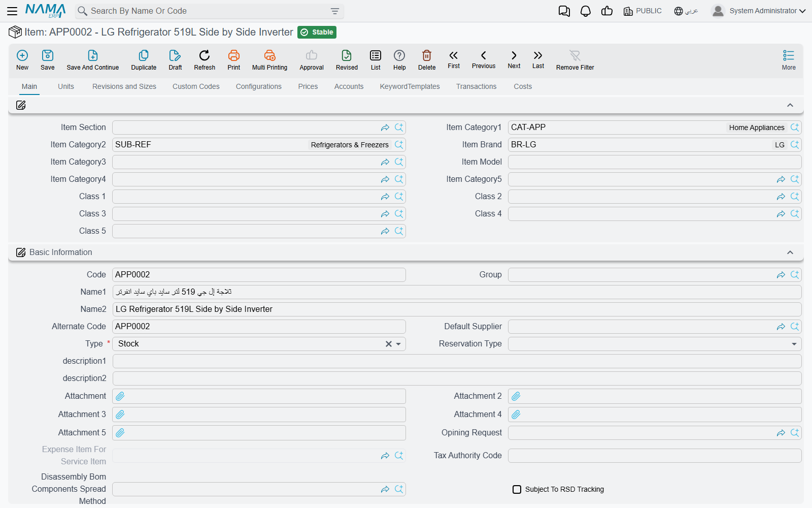Jump to the Last record

coord(538,59)
